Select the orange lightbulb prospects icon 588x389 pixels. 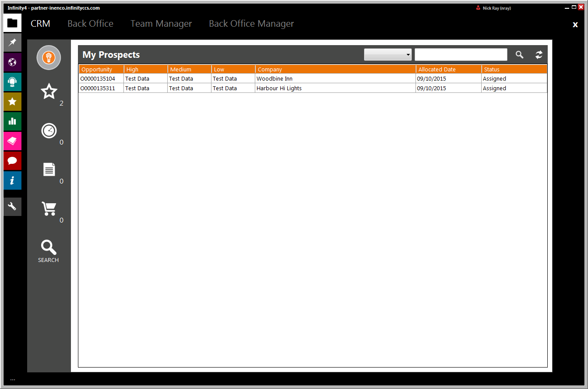49,57
